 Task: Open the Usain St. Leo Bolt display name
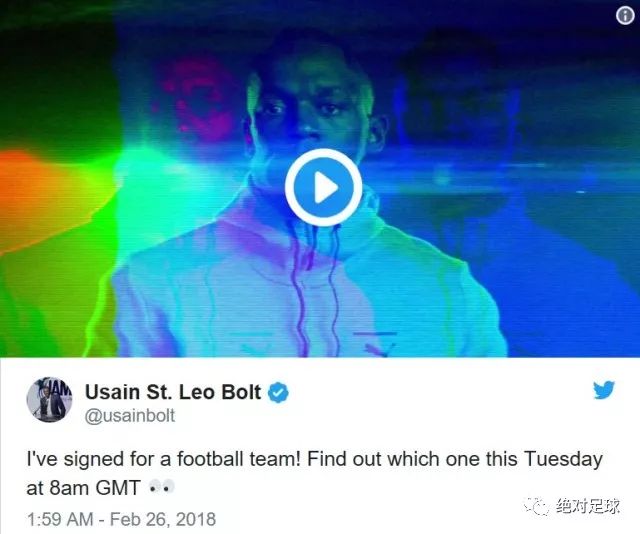coord(173,392)
